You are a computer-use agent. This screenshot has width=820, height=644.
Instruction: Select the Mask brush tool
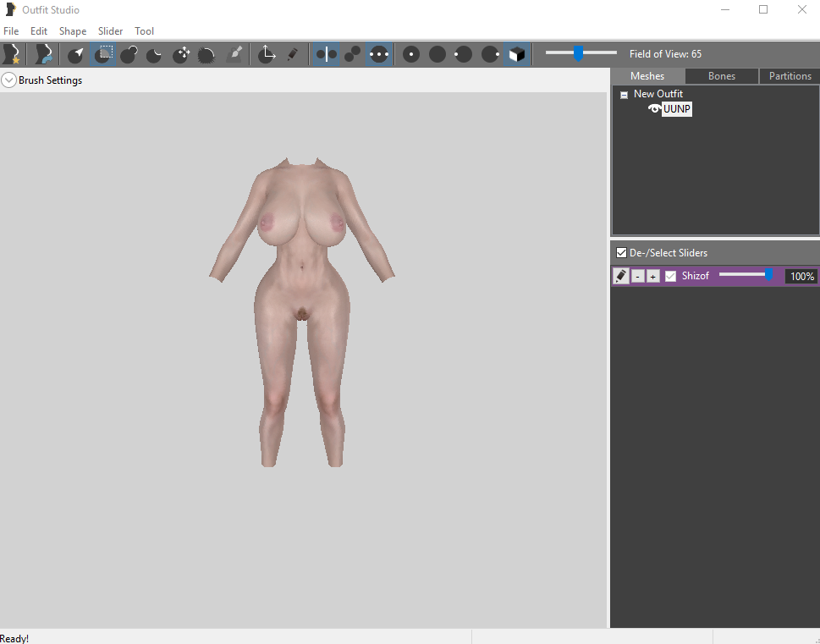coord(103,54)
